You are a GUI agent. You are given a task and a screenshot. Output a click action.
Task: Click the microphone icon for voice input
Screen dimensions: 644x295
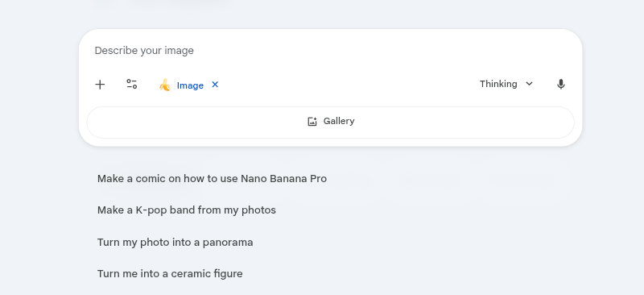pos(560,85)
